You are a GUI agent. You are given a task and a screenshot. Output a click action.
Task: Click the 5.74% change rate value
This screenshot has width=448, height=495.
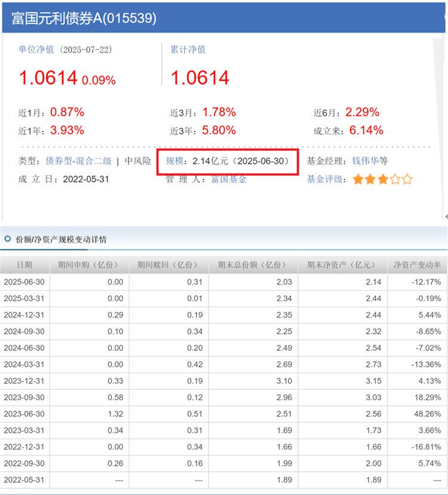[x=429, y=463]
